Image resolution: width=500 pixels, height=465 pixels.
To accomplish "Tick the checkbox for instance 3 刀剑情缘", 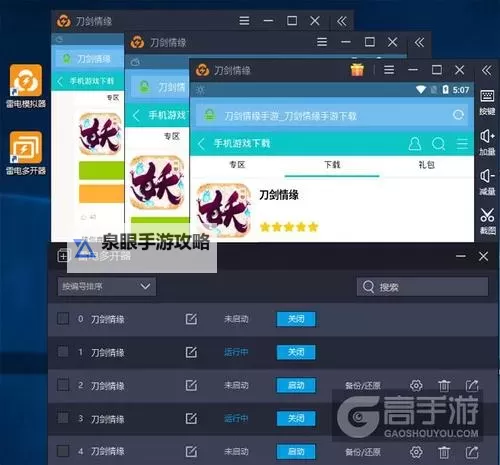I will click(x=63, y=418).
